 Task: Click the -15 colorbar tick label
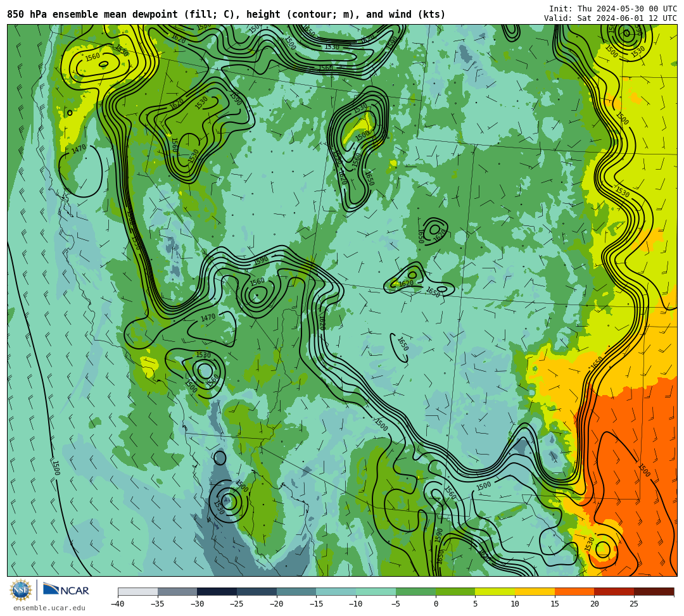(x=316, y=604)
